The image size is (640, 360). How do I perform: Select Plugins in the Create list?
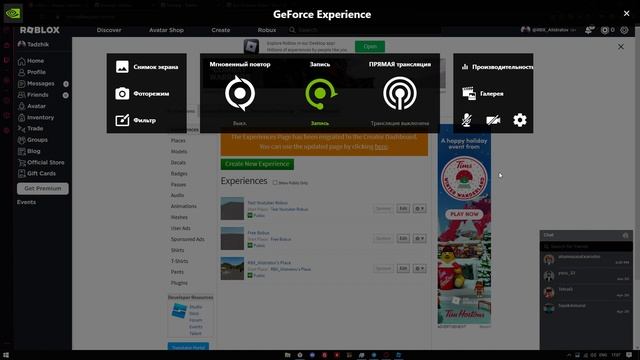[179, 283]
